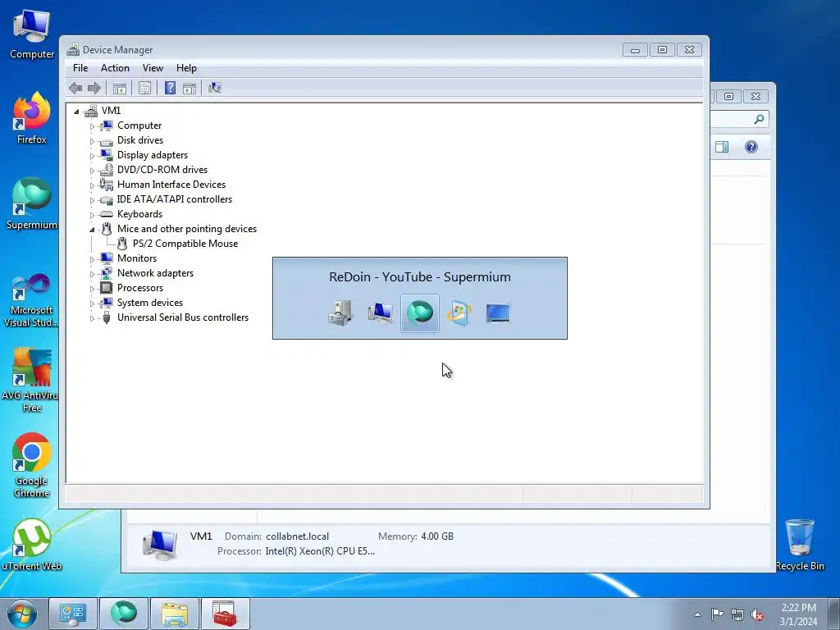This screenshot has height=630, width=840.
Task: Select the Device Manager icon in task switcher
Action: click(340, 313)
